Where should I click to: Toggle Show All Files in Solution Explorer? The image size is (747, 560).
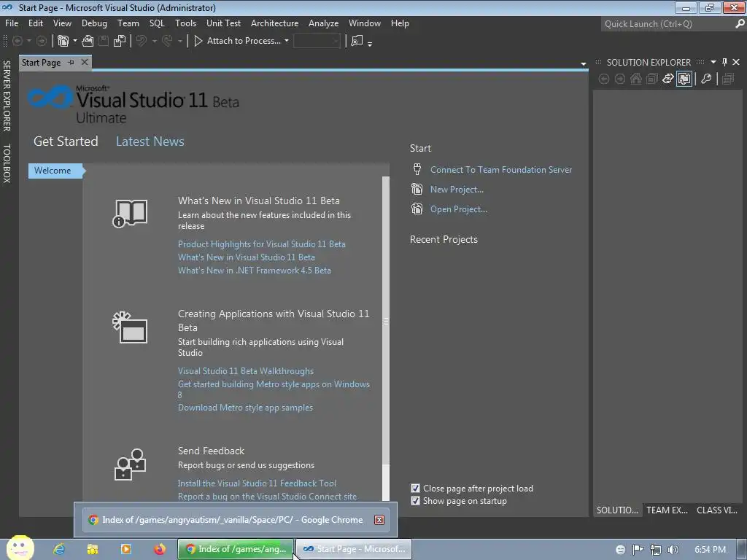click(x=684, y=79)
